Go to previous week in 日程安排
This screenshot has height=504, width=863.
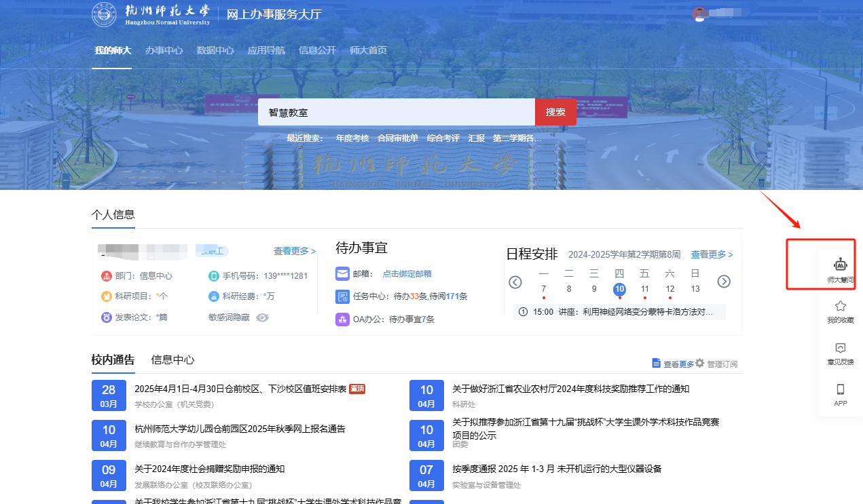(x=515, y=282)
